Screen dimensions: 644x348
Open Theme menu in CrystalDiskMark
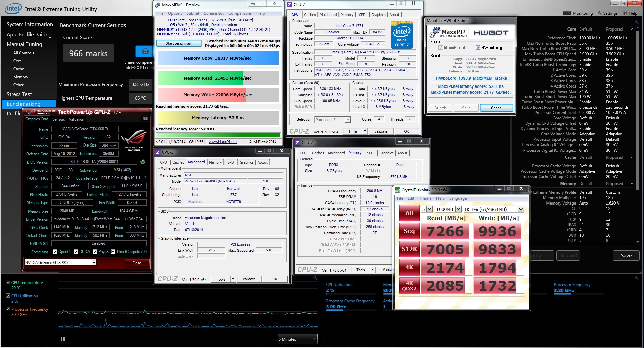(x=425, y=198)
